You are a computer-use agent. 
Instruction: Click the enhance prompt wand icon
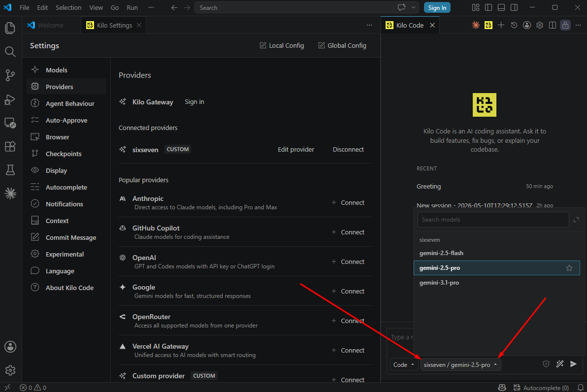[x=560, y=364]
